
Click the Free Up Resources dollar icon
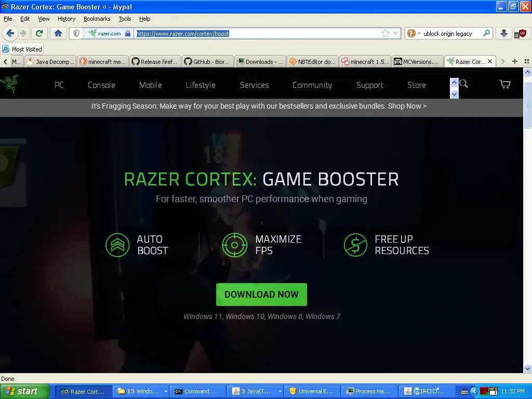point(355,245)
